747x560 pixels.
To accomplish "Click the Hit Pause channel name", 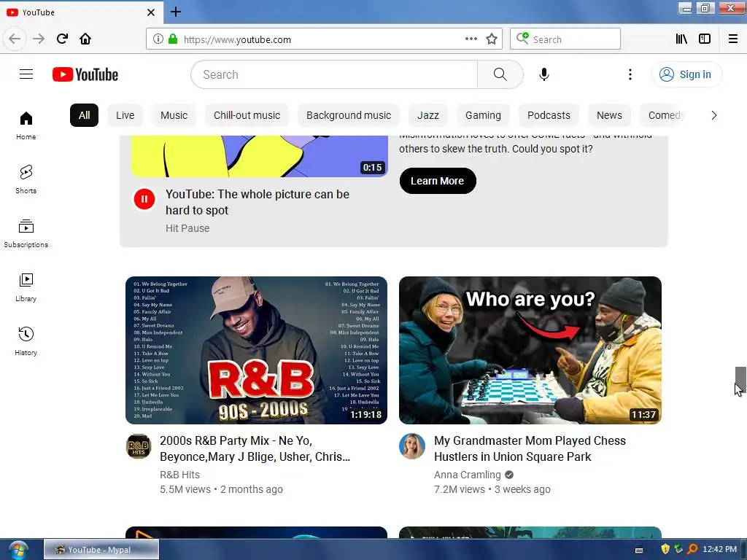I will point(187,228).
